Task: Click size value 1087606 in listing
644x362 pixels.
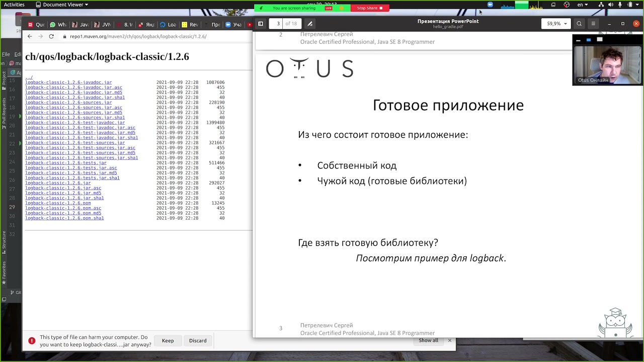Action: click(x=215, y=82)
